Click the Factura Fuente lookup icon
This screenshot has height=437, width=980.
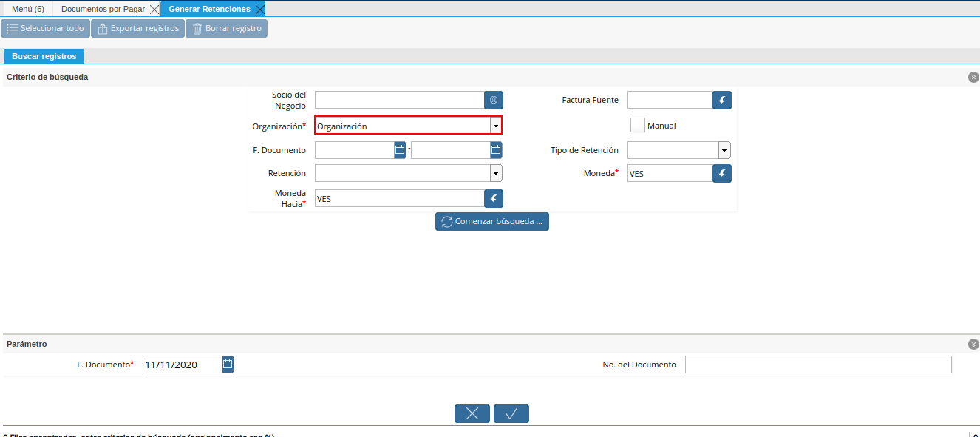click(721, 100)
